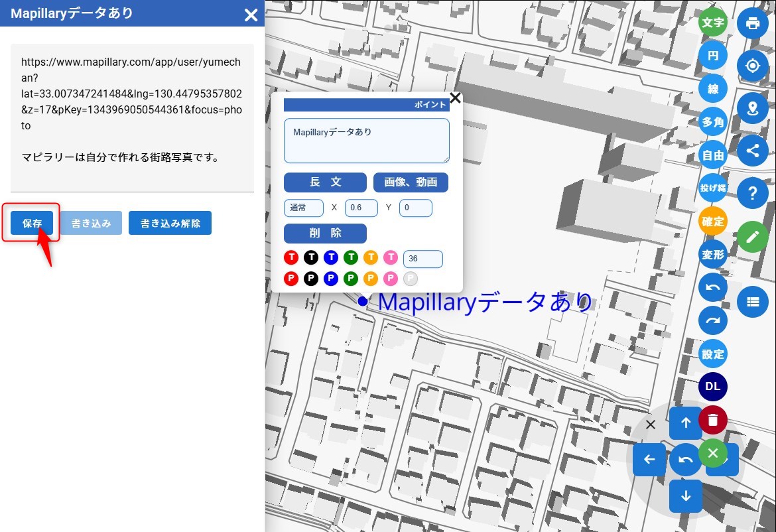Viewport: 776px width, 532px height.
Task: Click the font size field showing 36
Action: [422, 259]
